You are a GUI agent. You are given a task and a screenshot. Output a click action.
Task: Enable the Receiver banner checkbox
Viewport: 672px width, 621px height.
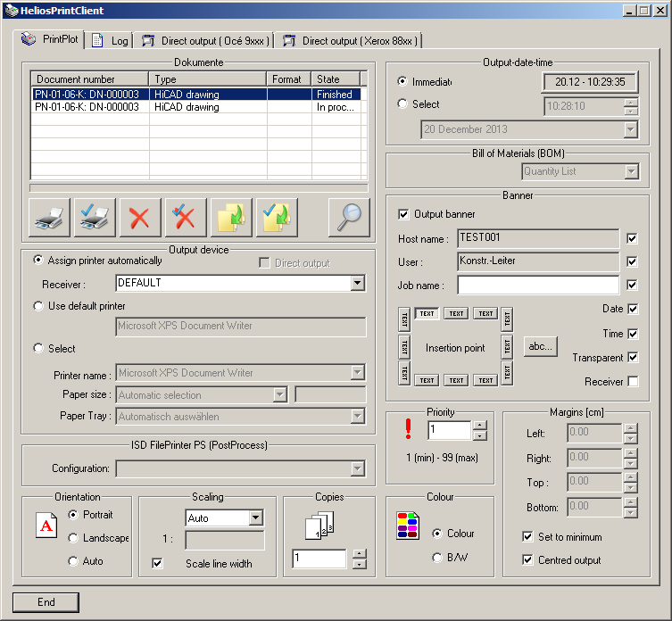click(633, 381)
